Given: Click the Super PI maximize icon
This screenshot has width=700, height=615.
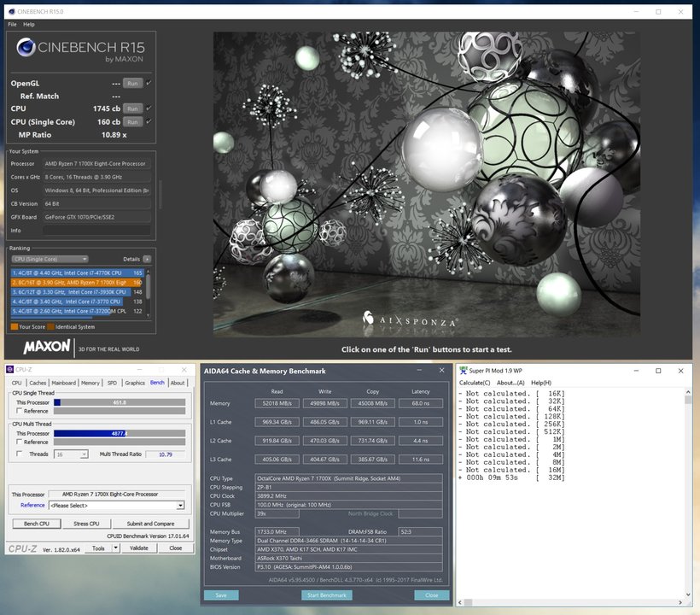Looking at the screenshot, I should click(x=658, y=371).
